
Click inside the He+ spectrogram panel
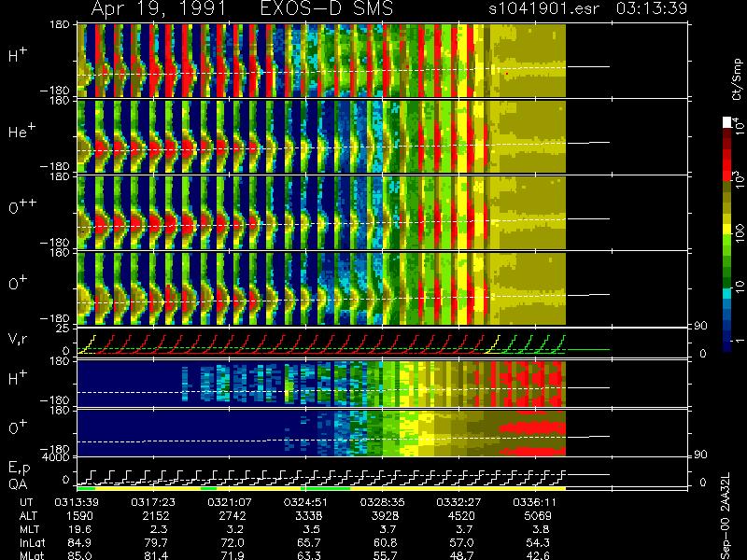(x=321, y=136)
